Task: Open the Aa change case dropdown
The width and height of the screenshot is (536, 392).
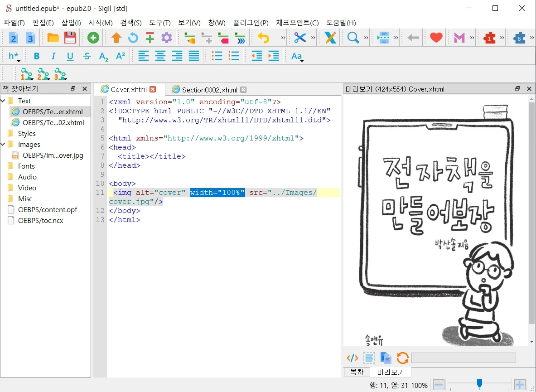Action: coord(297,56)
